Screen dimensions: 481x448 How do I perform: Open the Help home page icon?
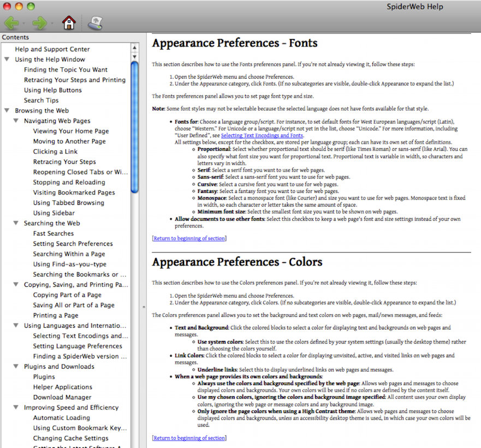69,23
